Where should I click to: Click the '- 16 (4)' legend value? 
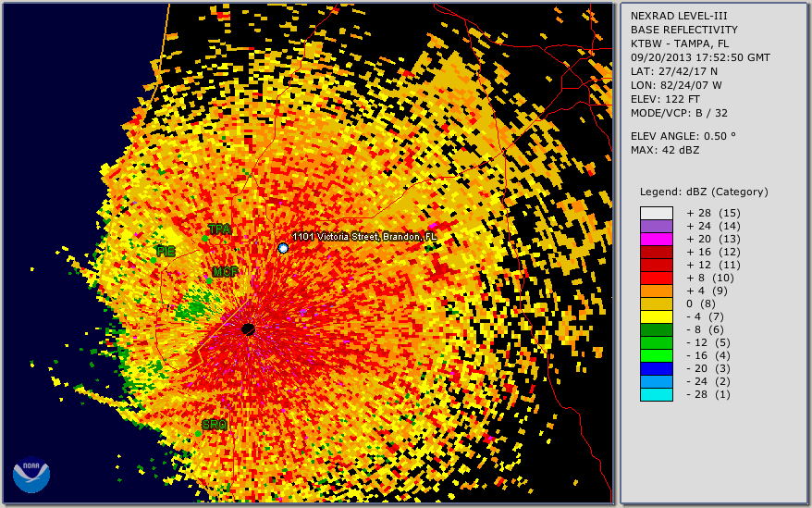[708, 355]
